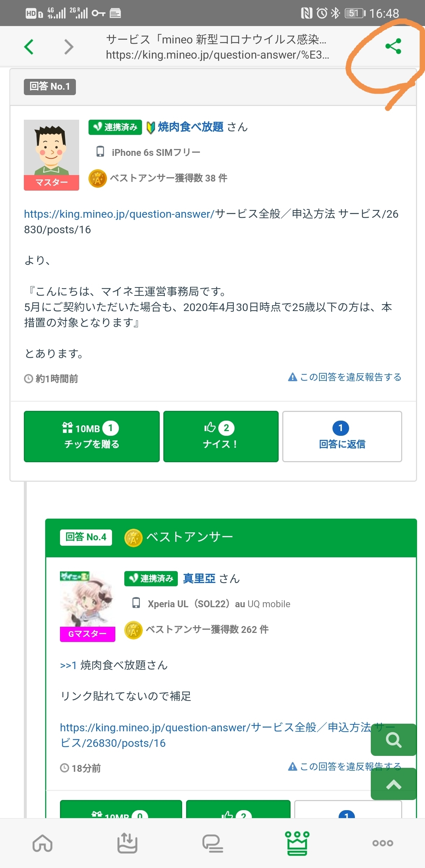This screenshot has width=425, height=868.
Task: Tap the floating search magnifier button
Action: pyautogui.click(x=394, y=740)
